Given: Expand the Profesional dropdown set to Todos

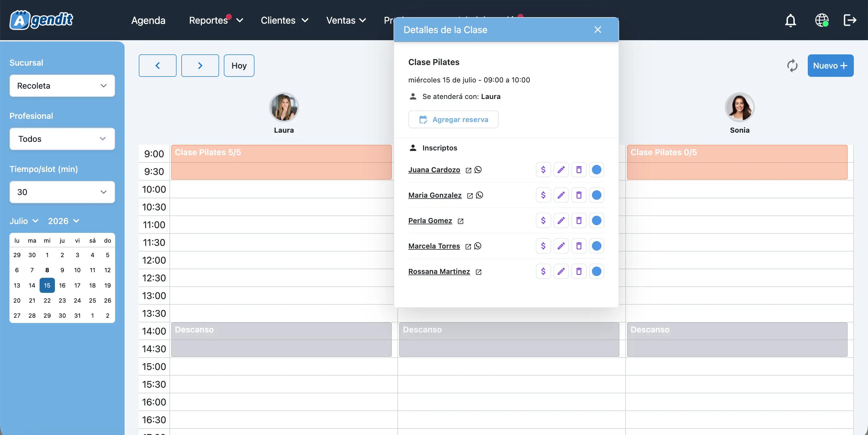Looking at the screenshot, I should click(x=62, y=139).
